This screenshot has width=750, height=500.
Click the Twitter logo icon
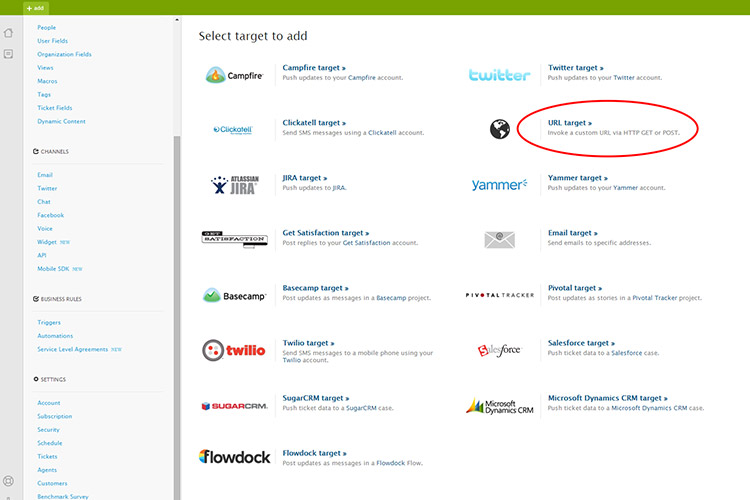(499, 75)
